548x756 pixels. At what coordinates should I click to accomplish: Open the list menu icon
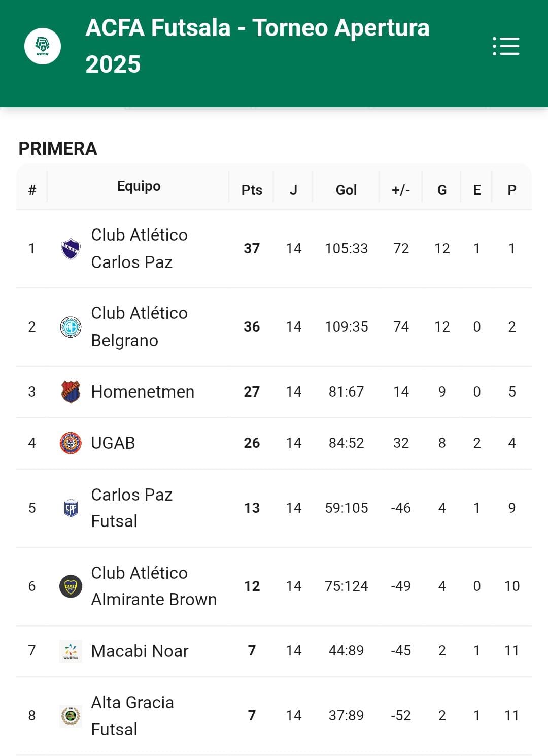pyautogui.click(x=506, y=46)
